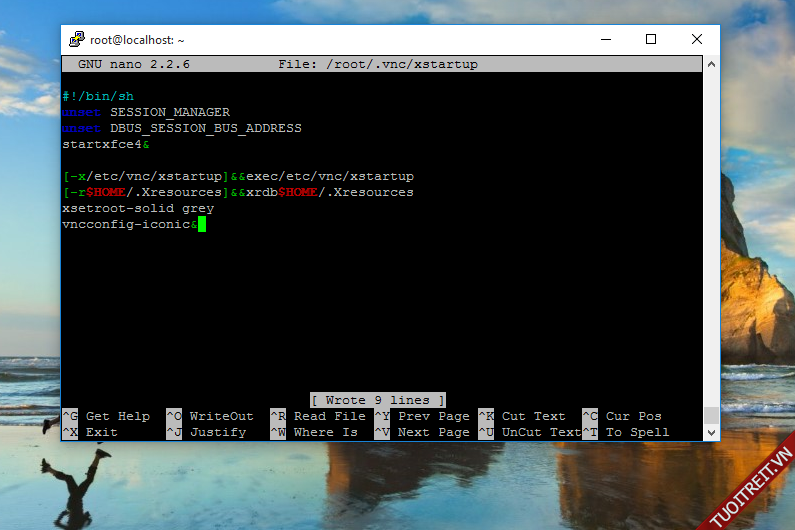Click the File: /root/.vnc/xstartup header

point(378,64)
